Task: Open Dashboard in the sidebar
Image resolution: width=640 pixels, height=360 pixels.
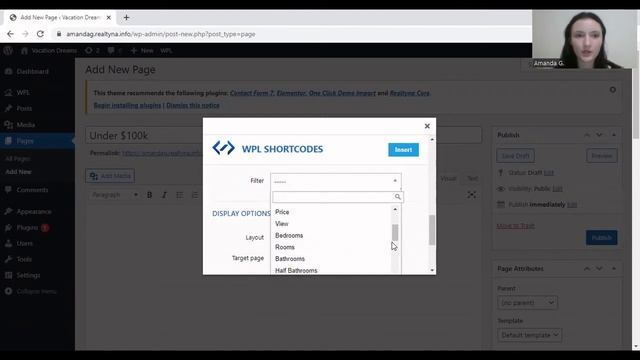Action: click(32, 71)
